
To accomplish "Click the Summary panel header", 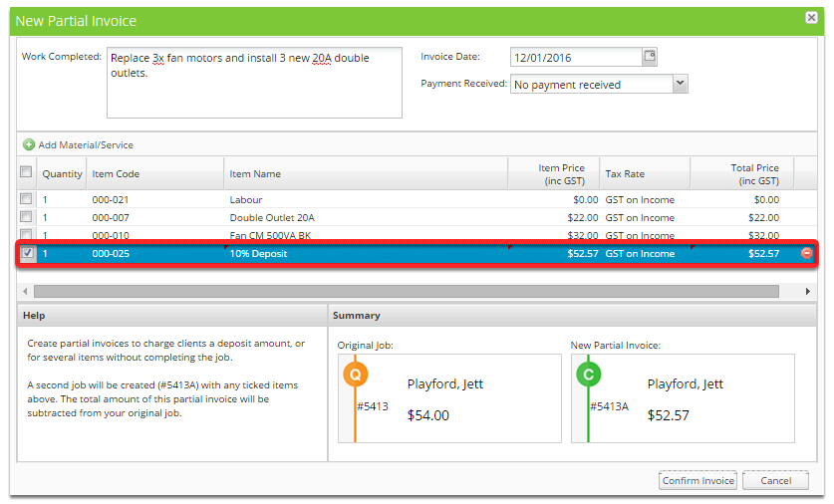I will pos(572,316).
